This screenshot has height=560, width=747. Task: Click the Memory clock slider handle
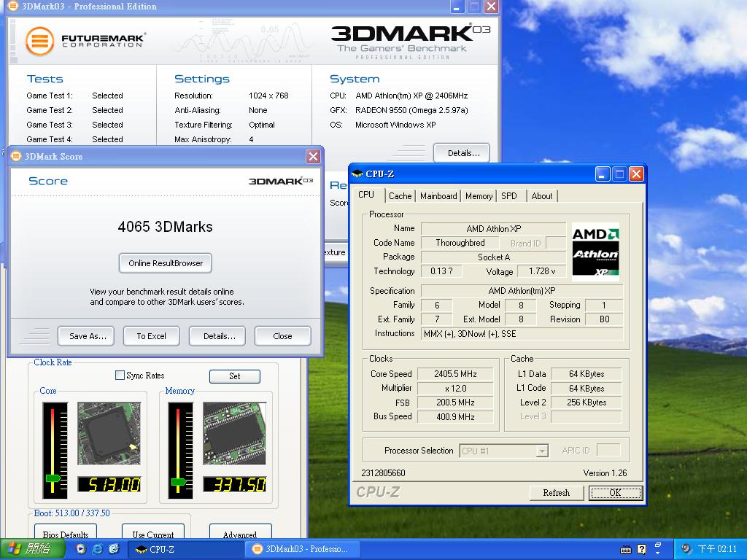(x=179, y=482)
